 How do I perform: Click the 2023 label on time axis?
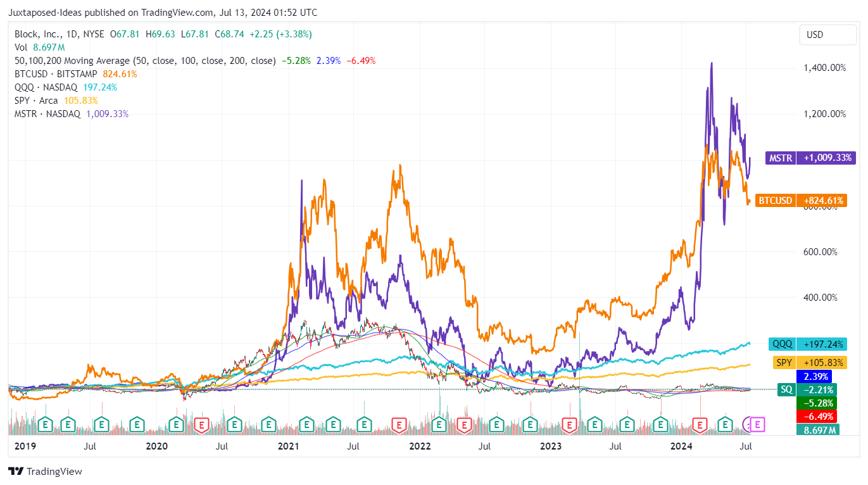click(x=551, y=446)
